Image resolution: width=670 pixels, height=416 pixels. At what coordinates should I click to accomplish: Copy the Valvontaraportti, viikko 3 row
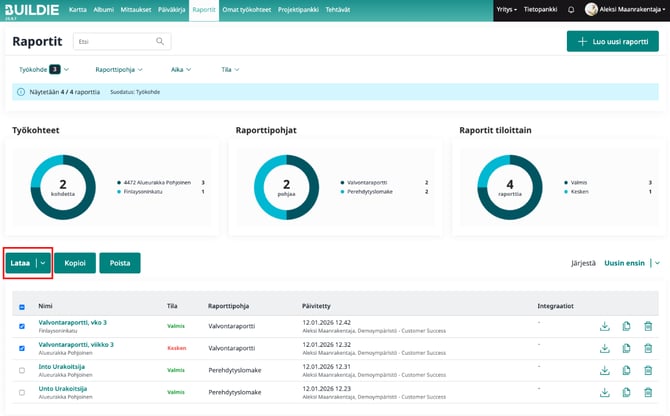pos(626,349)
